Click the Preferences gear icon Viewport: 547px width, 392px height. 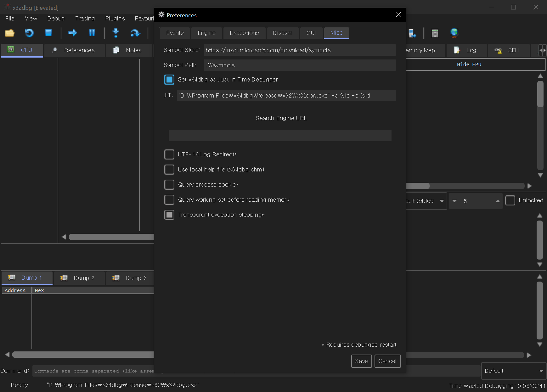[x=161, y=15]
